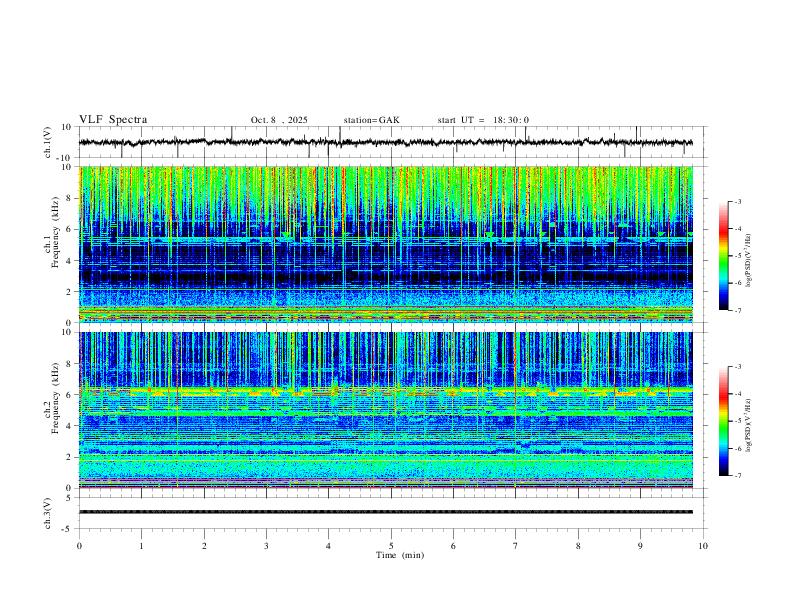The image size is (792, 612).
Task: Click the upper colorbar 'log(PSD)(V²/Hz)' label
Action: (x=749, y=261)
